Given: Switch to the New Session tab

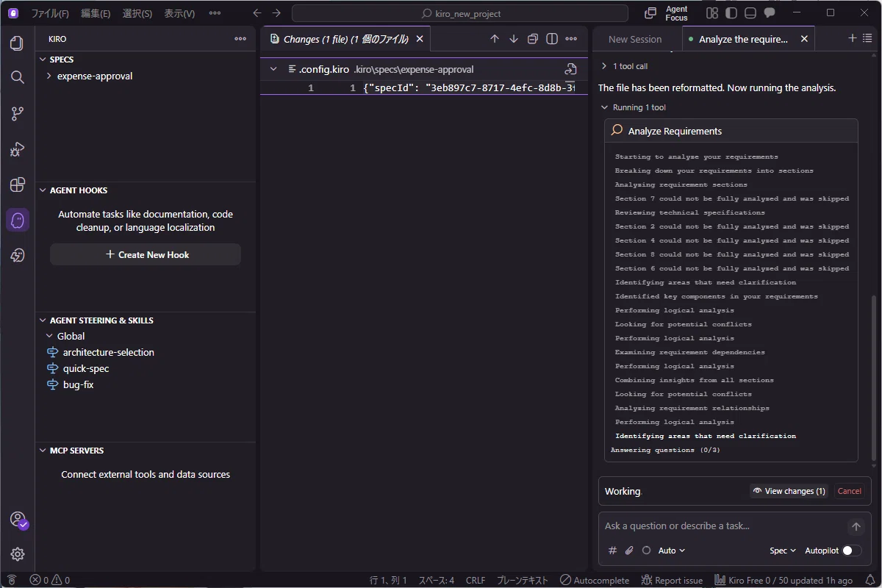Looking at the screenshot, I should (x=635, y=39).
